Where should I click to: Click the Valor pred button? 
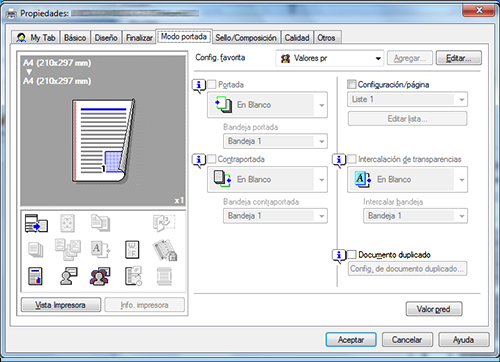[x=434, y=309]
